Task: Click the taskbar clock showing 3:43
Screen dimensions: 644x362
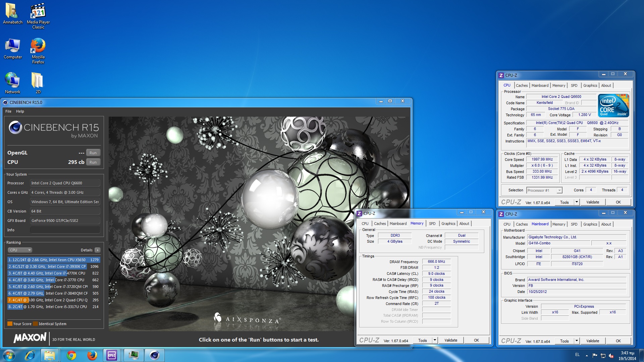Action: (x=627, y=356)
